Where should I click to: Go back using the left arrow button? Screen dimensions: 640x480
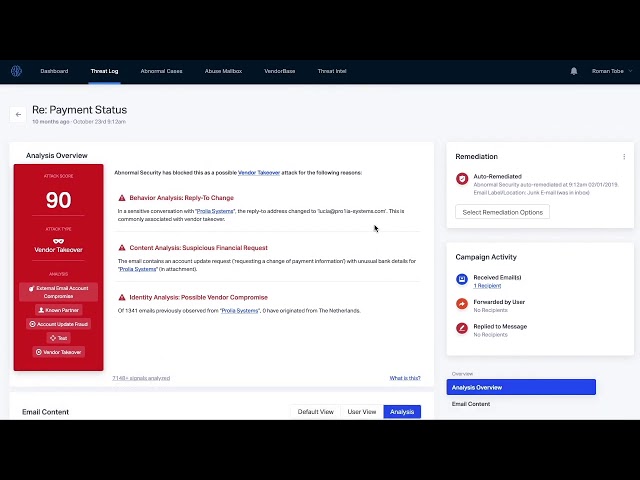(18, 115)
